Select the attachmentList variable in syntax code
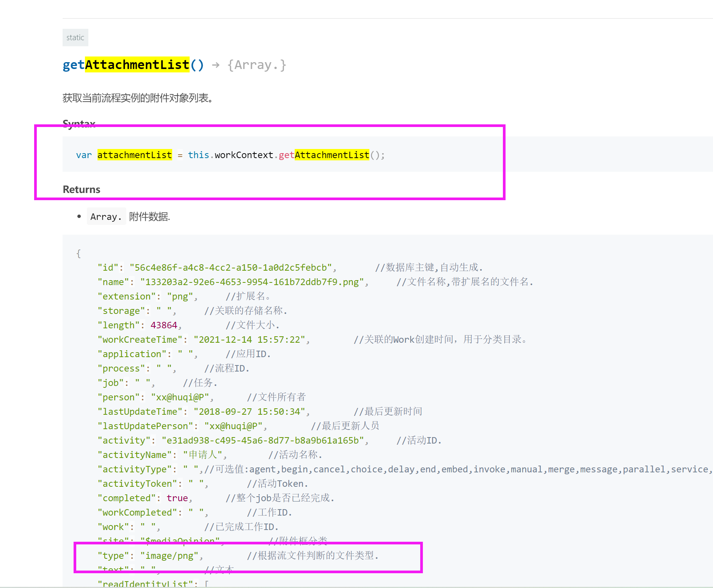This screenshot has height=588, width=713. 135,155
